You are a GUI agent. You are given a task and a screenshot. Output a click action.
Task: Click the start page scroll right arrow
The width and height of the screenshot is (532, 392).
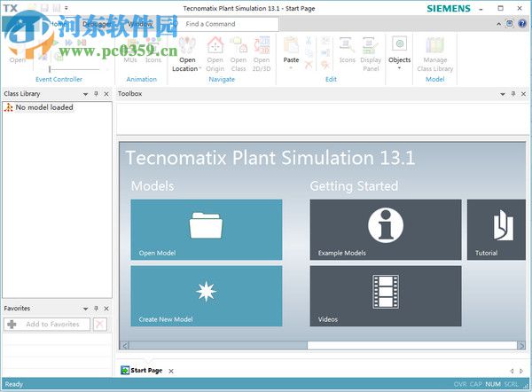521,346
